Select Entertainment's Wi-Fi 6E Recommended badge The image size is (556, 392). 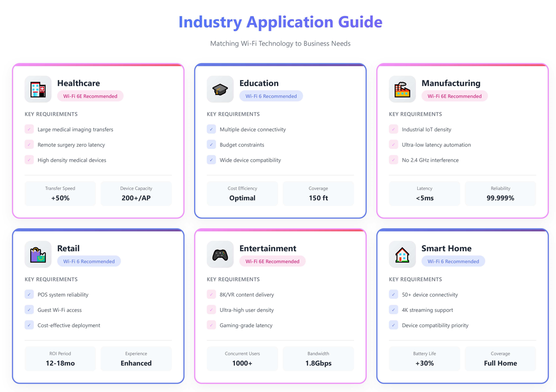(272, 261)
